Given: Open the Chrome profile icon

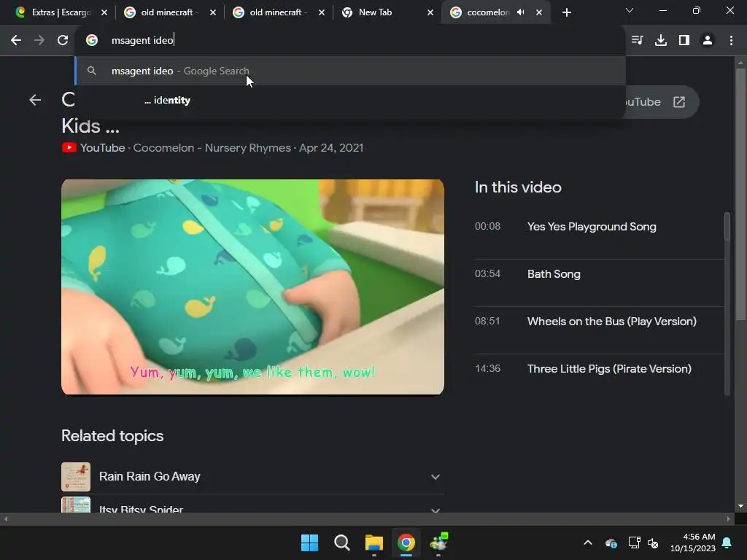Looking at the screenshot, I should point(708,41).
